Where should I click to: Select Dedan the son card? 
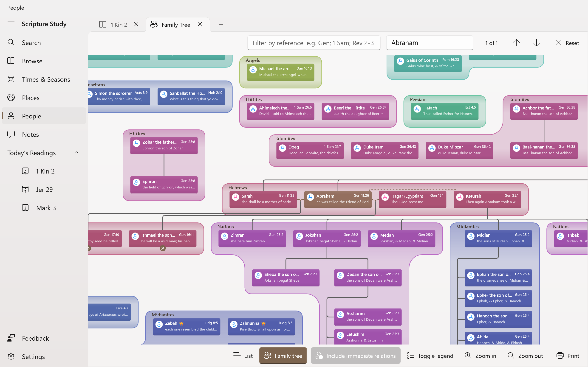pos(368,278)
